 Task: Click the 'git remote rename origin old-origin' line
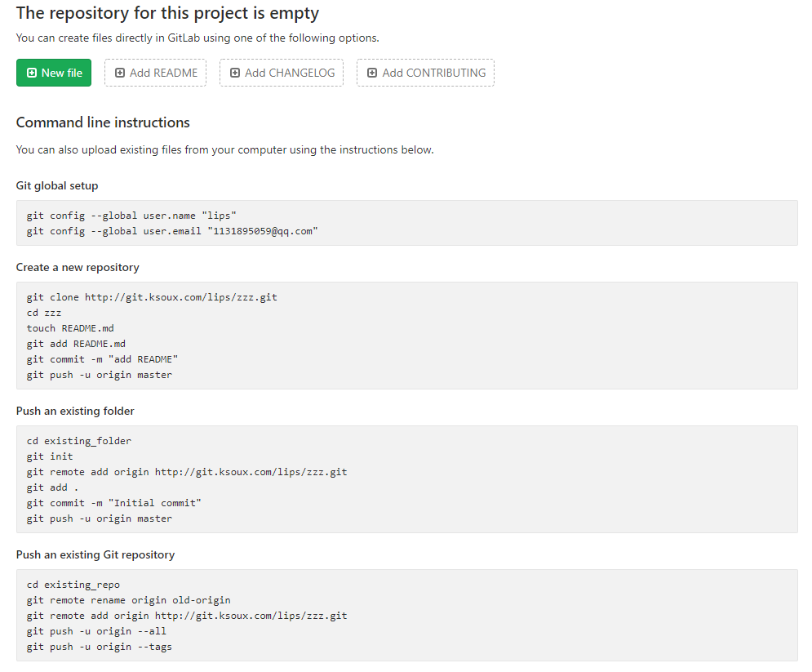point(128,600)
